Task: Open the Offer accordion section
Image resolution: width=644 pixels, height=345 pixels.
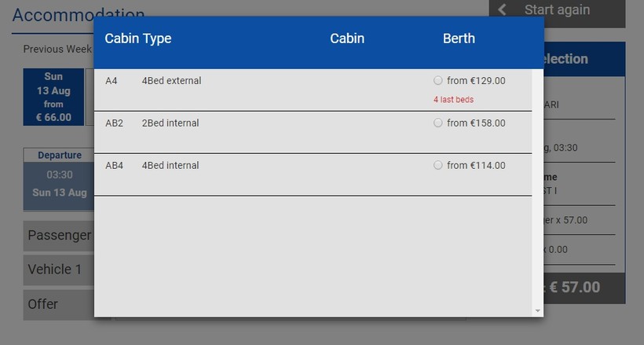Action: click(x=43, y=304)
